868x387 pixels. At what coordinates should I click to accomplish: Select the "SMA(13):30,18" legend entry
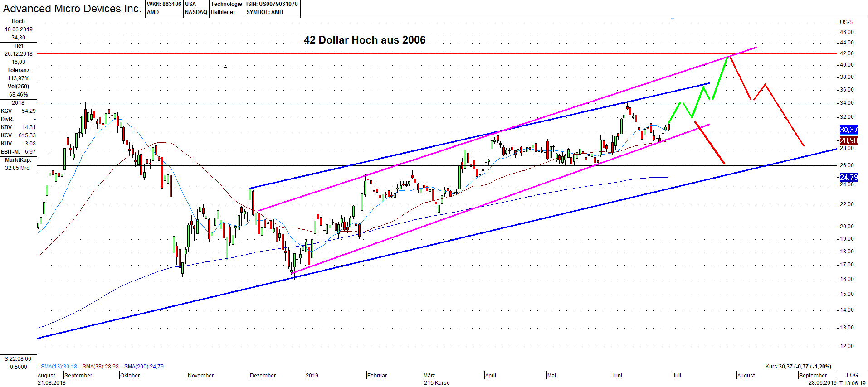59,367
